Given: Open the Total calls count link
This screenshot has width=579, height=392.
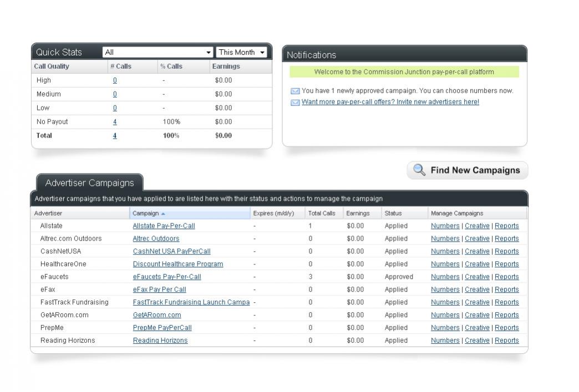Looking at the screenshot, I should click(x=115, y=135).
